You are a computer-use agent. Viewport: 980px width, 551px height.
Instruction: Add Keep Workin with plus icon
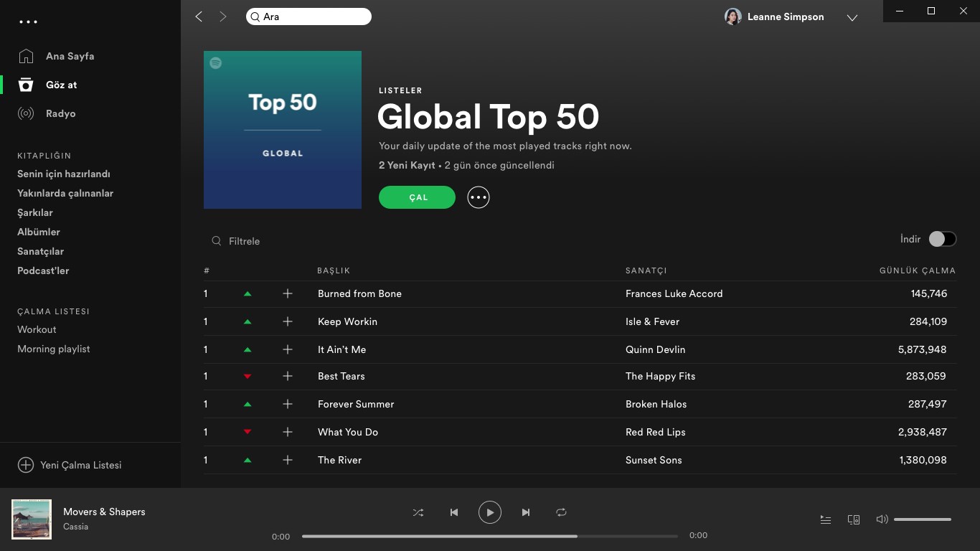click(288, 321)
